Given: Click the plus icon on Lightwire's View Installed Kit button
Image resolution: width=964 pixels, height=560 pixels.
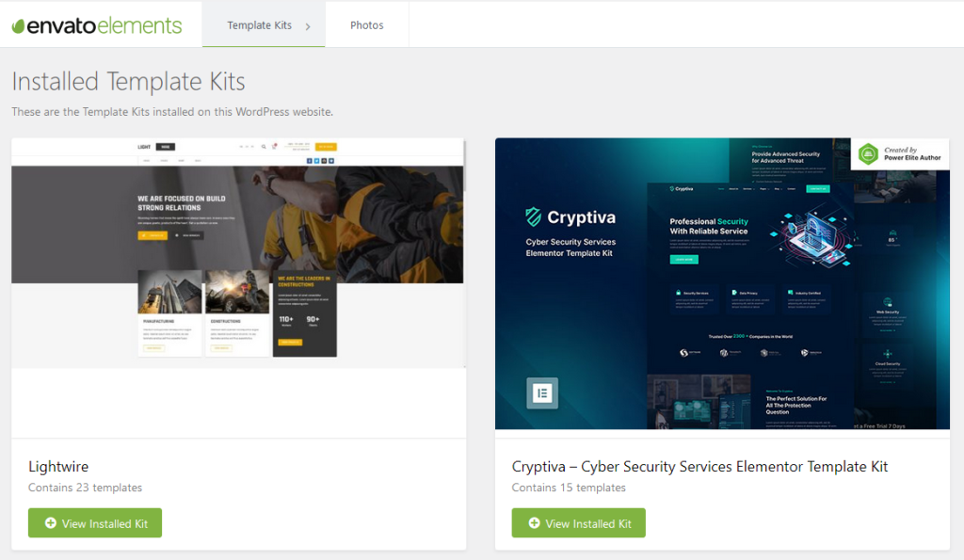Looking at the screenshot, I should [51, 523].
